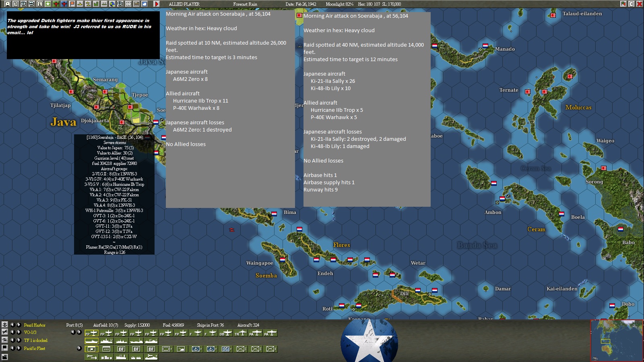Go to previous task force before TF 1
The height and width of the screenshot is (362, 644).
point(12,340)
